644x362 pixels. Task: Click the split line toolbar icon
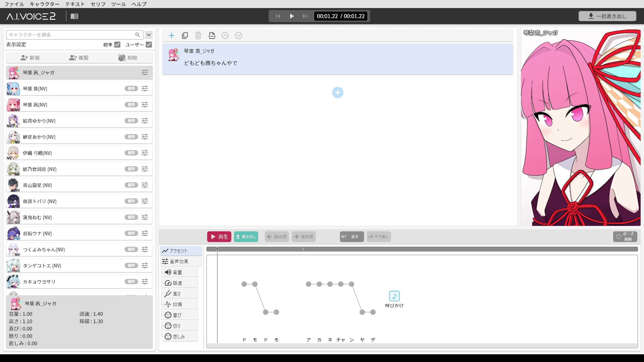tap(212, 36)
